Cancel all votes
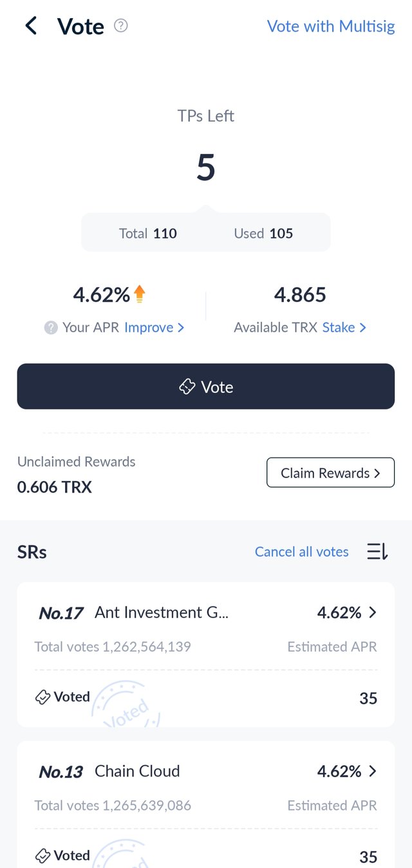The width and height of the screenshot is (412, 868). (x=302, y=552)
